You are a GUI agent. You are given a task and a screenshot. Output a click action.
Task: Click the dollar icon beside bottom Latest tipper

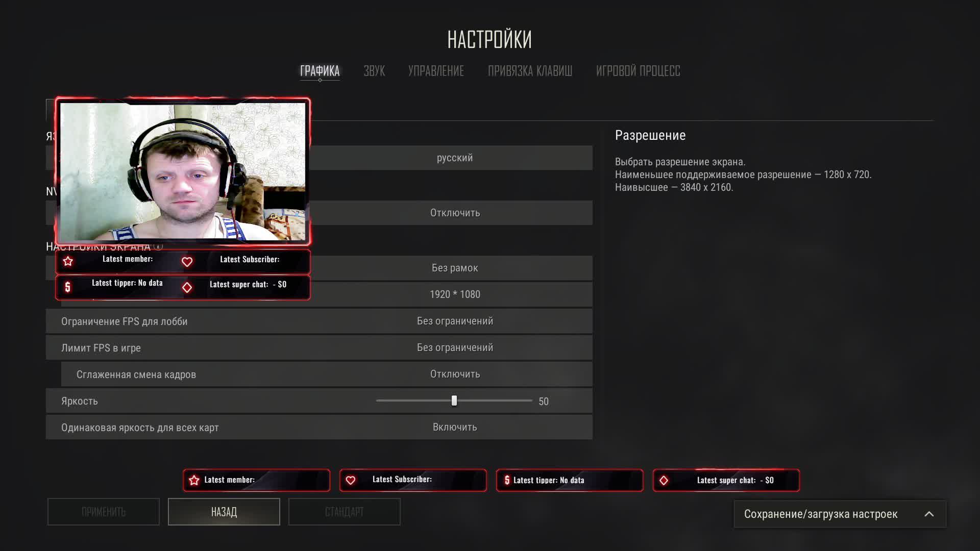point(507,480)
